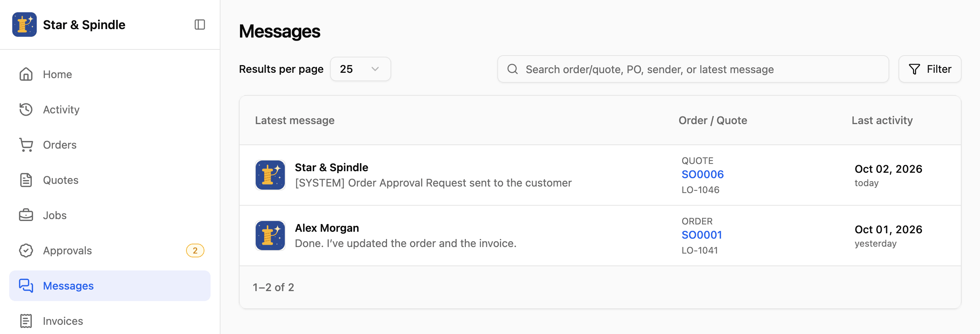Click the Jobs briefcase icon
Screen dimensions: 980x334
pos(26,215)
